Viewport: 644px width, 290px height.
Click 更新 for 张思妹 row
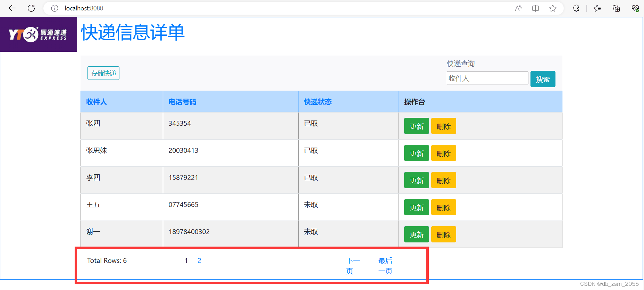(x=417, y=153)
